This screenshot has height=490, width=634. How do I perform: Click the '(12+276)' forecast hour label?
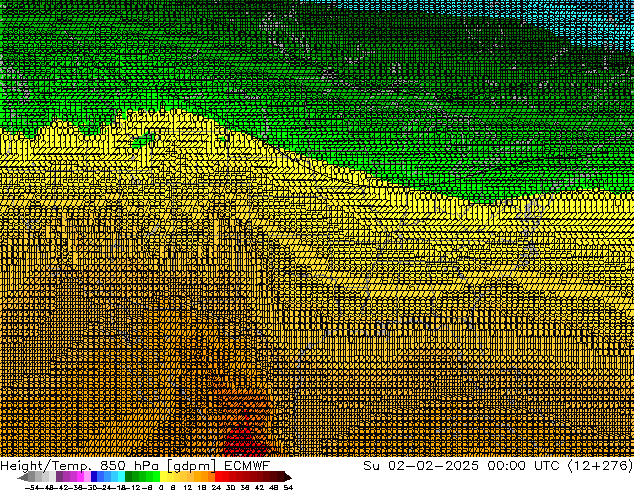602,465
